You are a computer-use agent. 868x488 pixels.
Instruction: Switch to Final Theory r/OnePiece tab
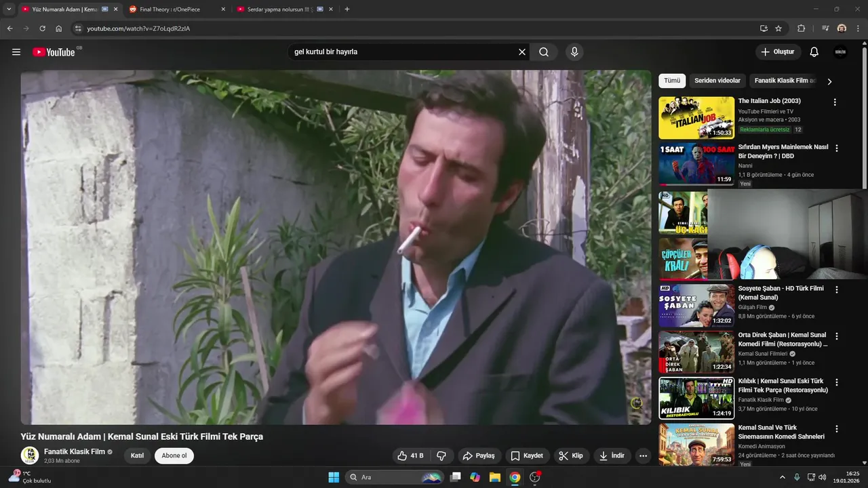(179, 9)
